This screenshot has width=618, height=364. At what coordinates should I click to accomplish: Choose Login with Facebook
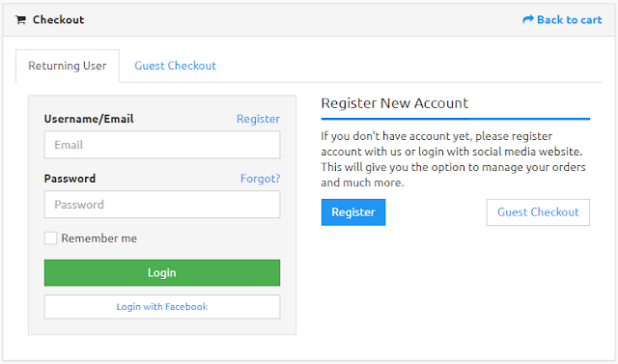click(x=162, y=307)
